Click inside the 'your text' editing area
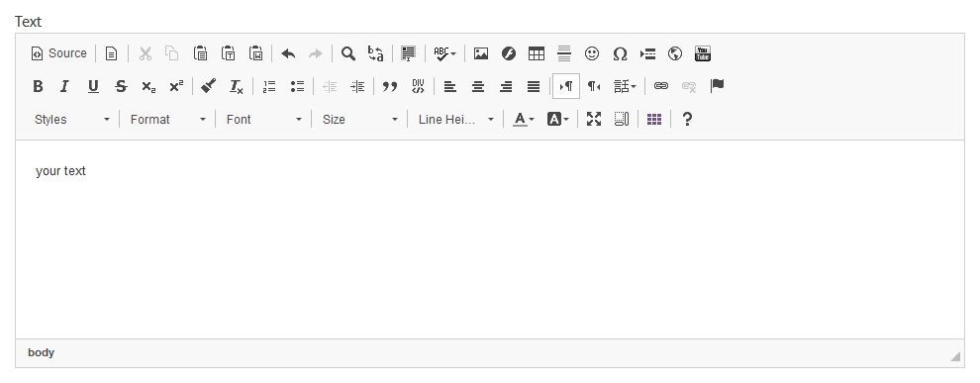 pyautogui.click(x=490, y=239)
